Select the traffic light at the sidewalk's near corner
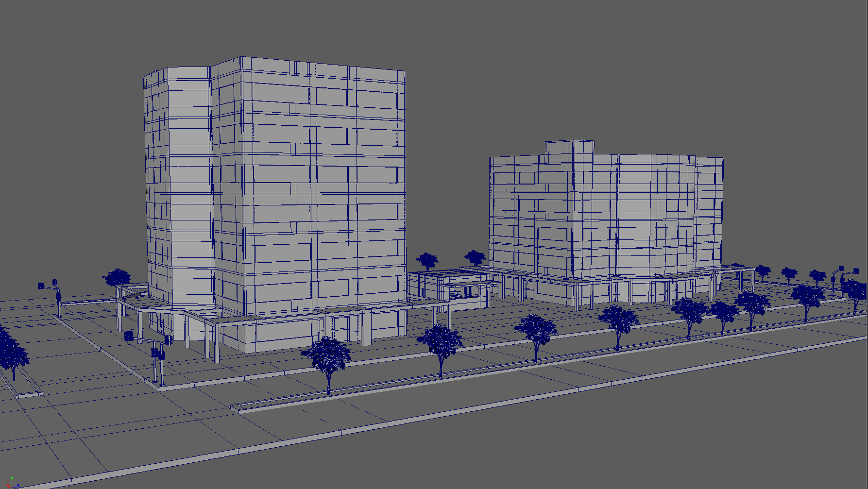This screenshot has height=489, width=868. click(150, 358)
